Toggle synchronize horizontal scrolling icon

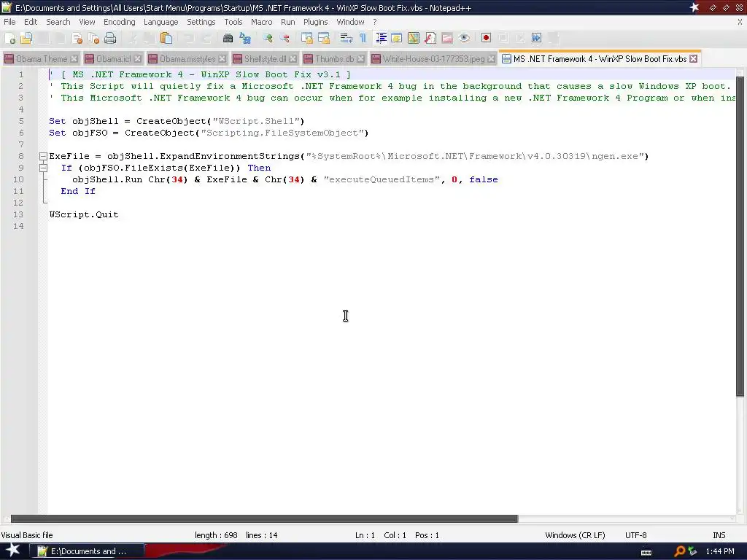point(324,38)
